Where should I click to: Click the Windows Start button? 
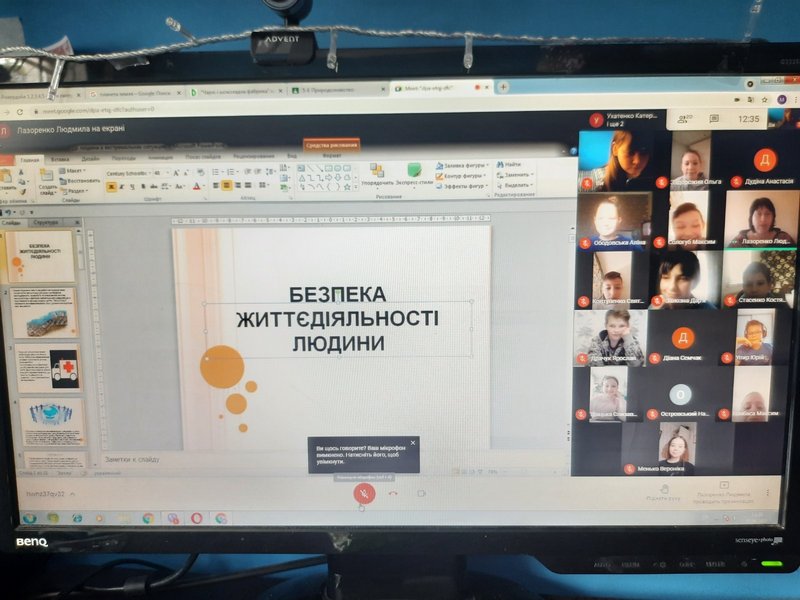click(30, 518)
